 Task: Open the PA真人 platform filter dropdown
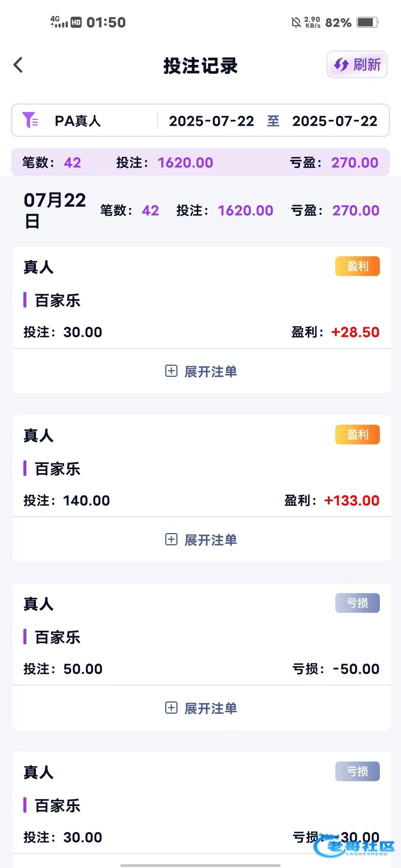78,121
